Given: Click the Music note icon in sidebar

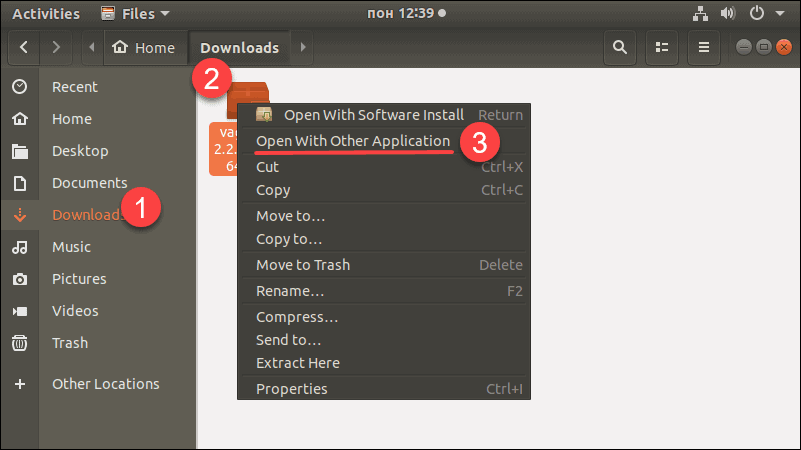Looking at the screenshot, I should (19, 247).
